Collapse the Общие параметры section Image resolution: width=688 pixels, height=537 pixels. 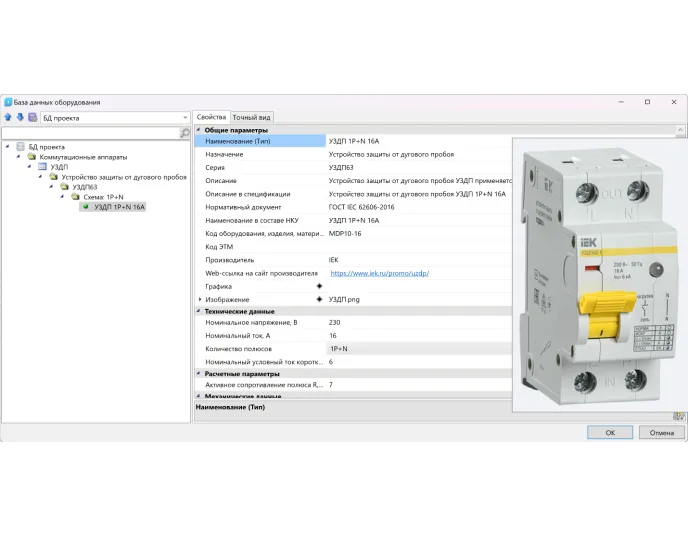pos(199,130)
